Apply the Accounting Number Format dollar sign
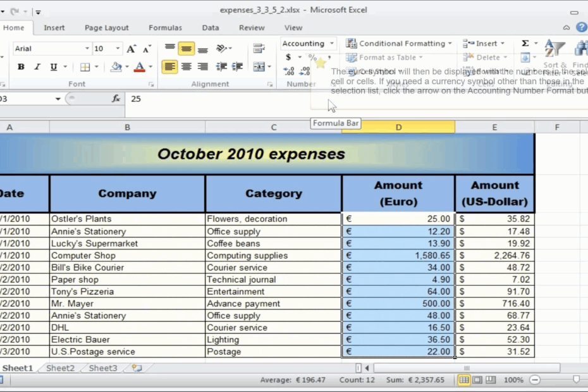This screenshot has height=392, width=588. coord(287,57)
